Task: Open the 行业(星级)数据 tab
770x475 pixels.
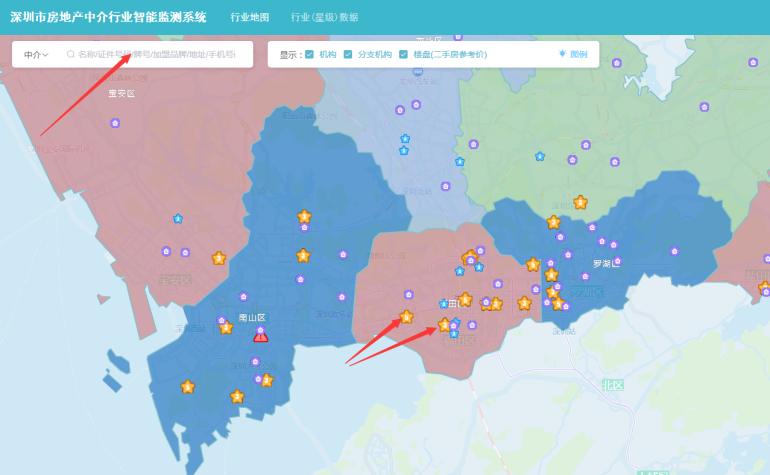Action: pyautogui.click(x=324, y=17)
